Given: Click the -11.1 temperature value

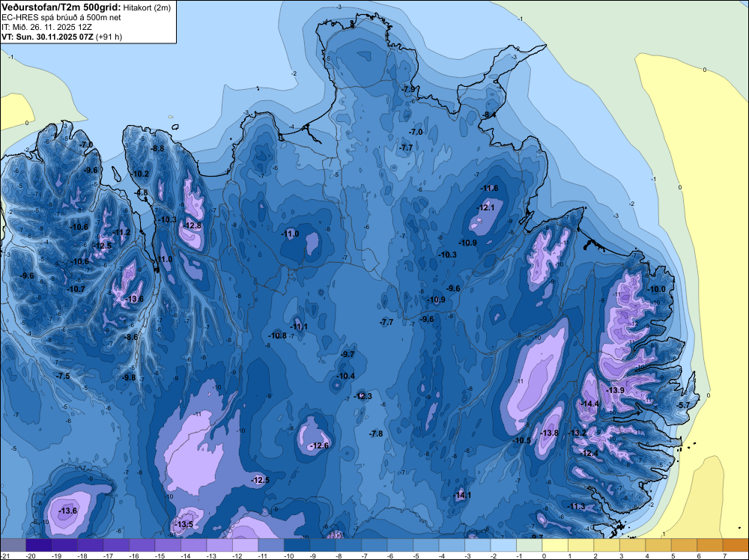Looking at the screenshot, I should tap(299, 326).
